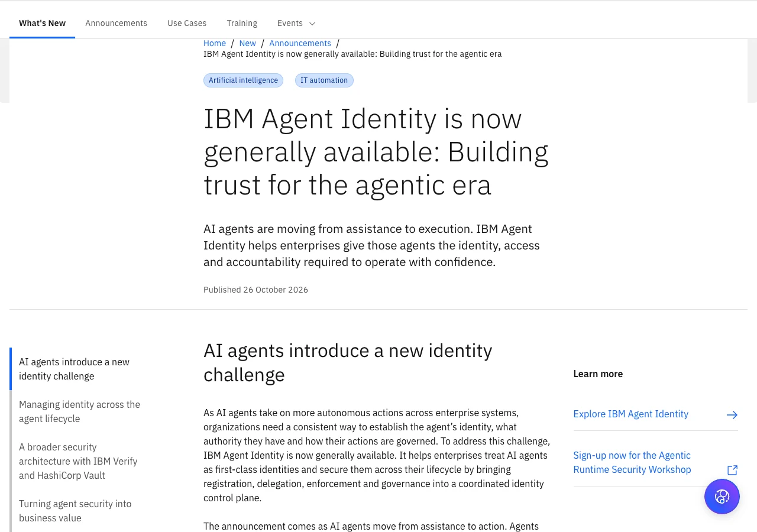Viewport: 757px width, 532px height.
Task: Open the AI assistant chat bubble icon
Action: tap(722, 497)
